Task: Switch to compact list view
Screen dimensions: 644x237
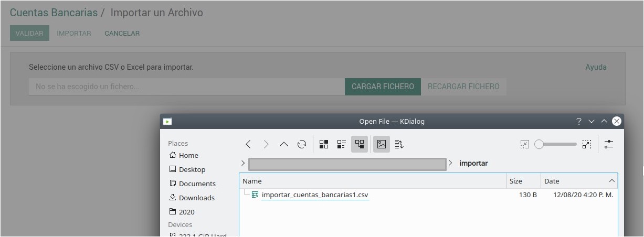Action: pyautogui.click(x=342, y=144)
